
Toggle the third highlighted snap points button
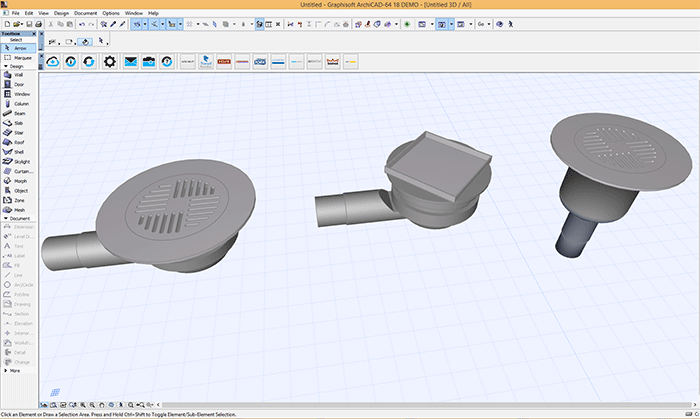pos(172,24)
